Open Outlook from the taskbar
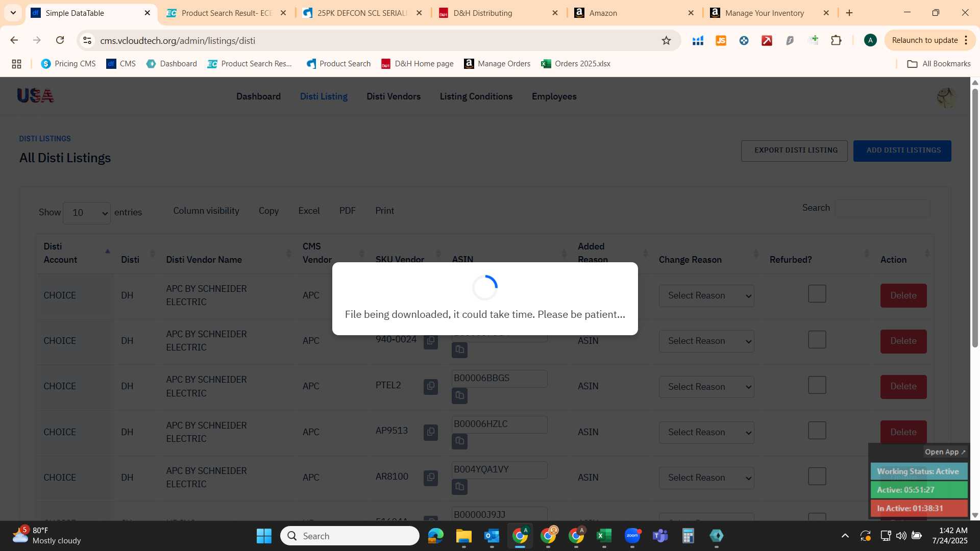The width and height of the screenshot is (980, 551). [492, 536]
